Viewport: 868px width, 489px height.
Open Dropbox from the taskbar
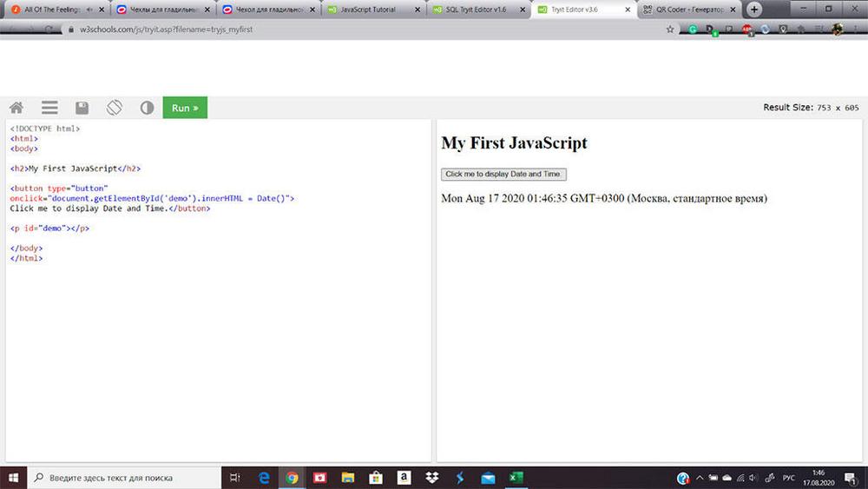point(431,477)
